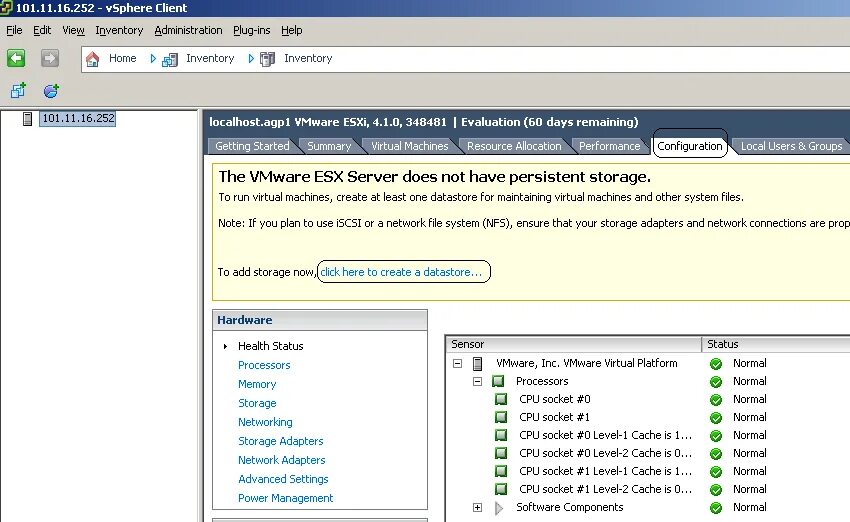
Task: Open the File menu
Action: [x=14, y=30]
